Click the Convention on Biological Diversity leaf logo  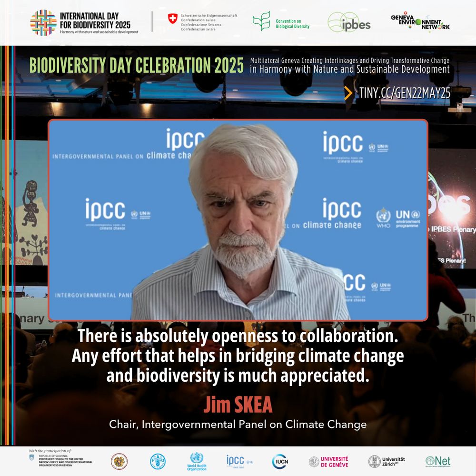261,21
